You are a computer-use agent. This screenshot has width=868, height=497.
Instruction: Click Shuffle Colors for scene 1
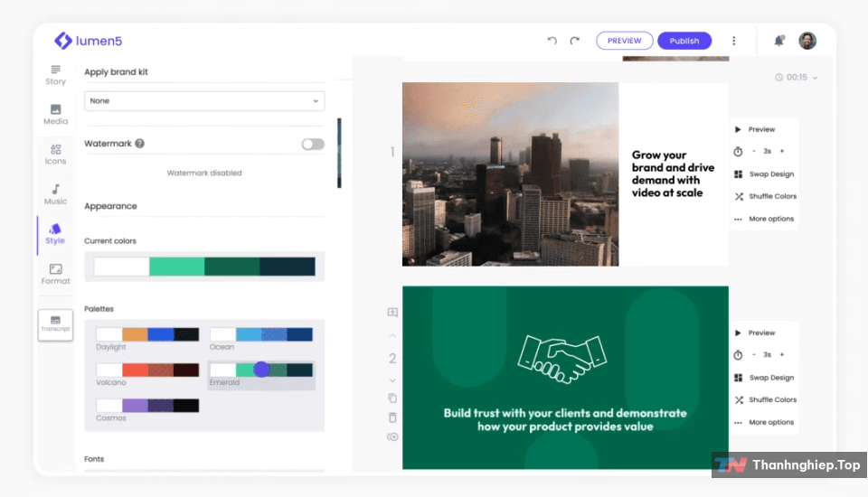tap(765, 196)
